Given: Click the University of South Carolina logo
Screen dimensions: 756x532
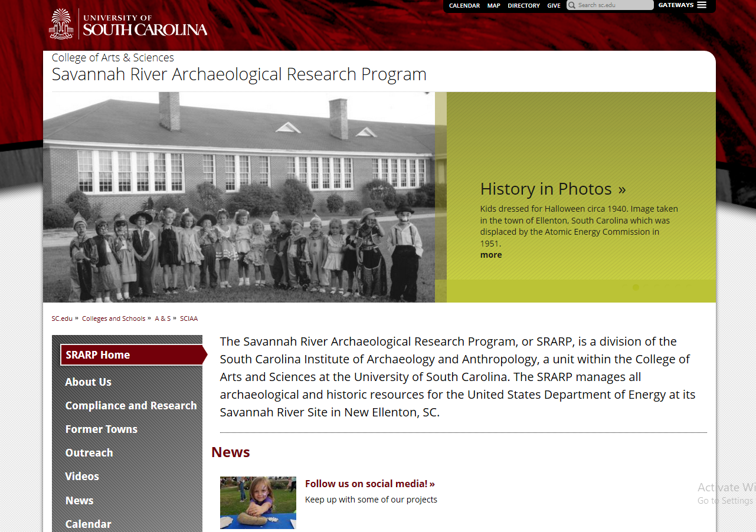Looking at the screenshot, I should (x=128, y=24).
